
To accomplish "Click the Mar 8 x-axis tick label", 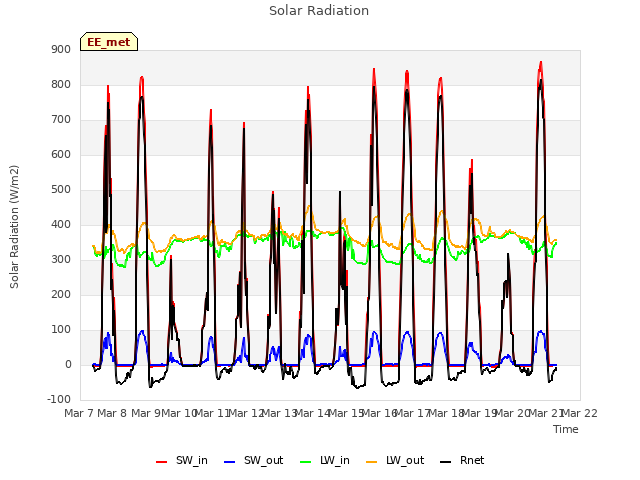I will [x=112, y=413].
